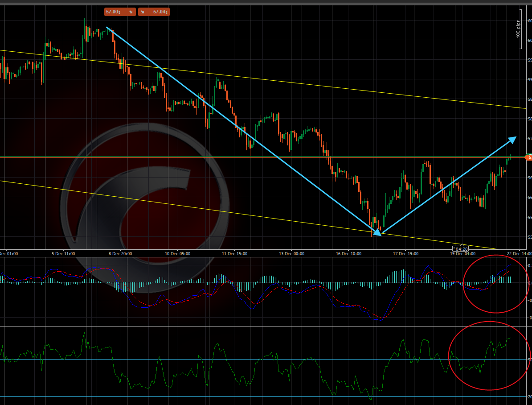Click the 17 Dec 19:00 time label

point(405,253)
